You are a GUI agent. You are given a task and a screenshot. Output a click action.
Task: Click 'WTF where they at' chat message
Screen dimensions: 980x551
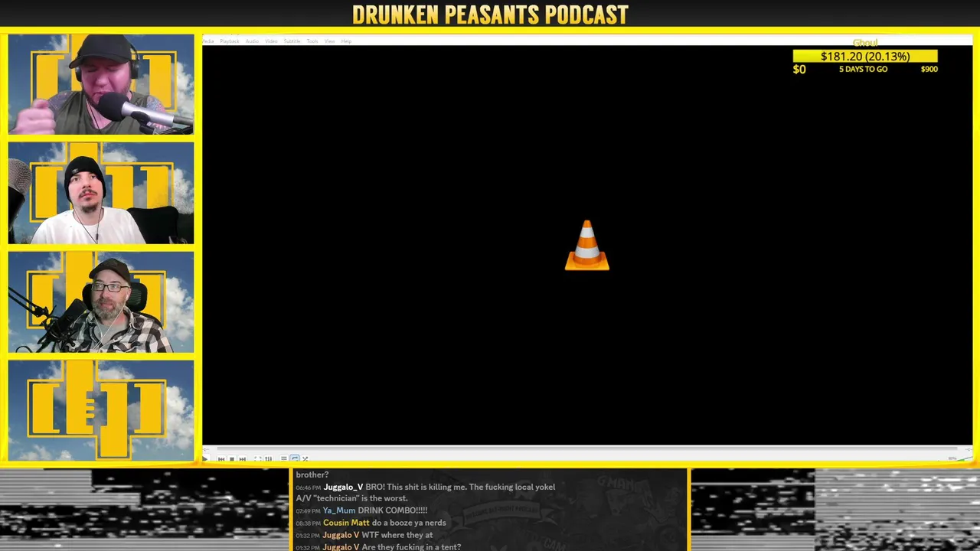click(x=397, y=535)
